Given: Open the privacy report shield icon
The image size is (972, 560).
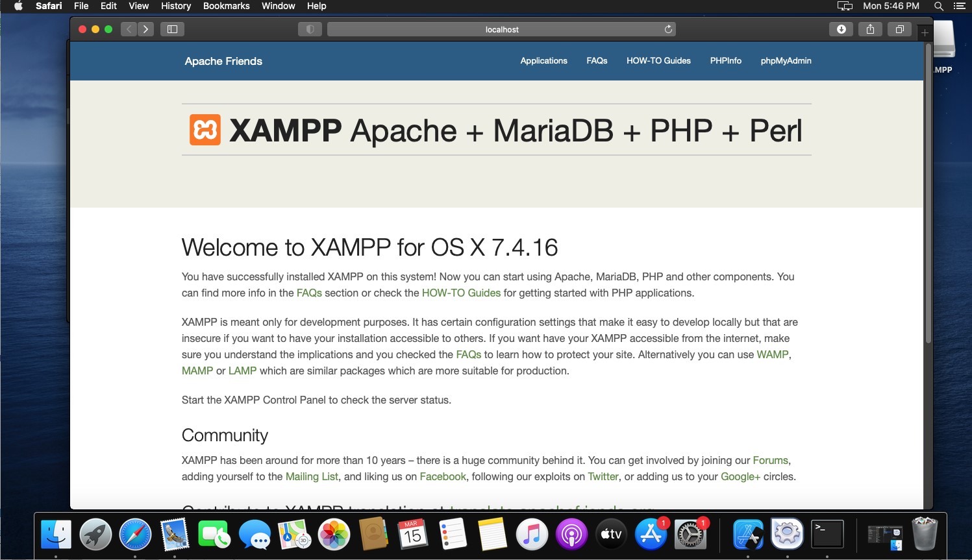Looking at the screenshot, I should point(310,29).
